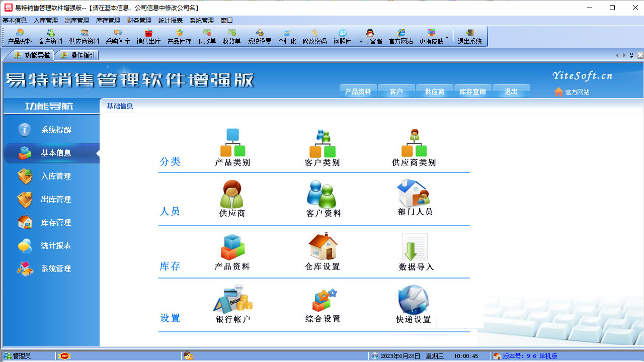The width and height of the screenshot is (644, 362).
Task: Click the left tab scroll arrow
Action: (x=617, y=55)
